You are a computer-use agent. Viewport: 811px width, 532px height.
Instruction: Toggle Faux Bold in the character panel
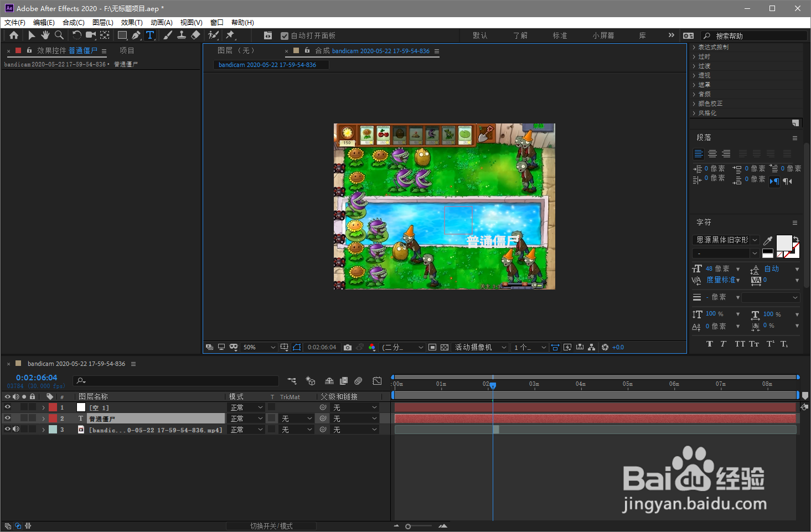coord(710,344)
